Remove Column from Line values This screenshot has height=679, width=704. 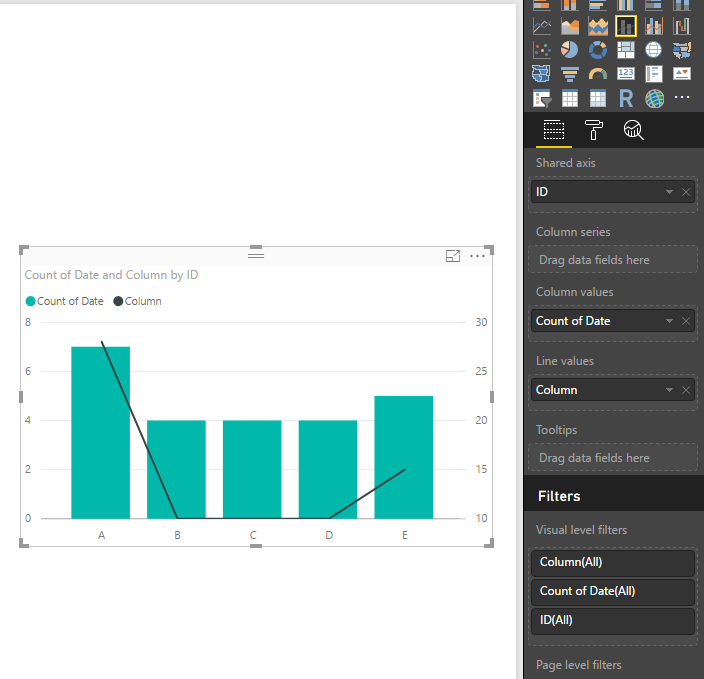[x=686, y=390]
